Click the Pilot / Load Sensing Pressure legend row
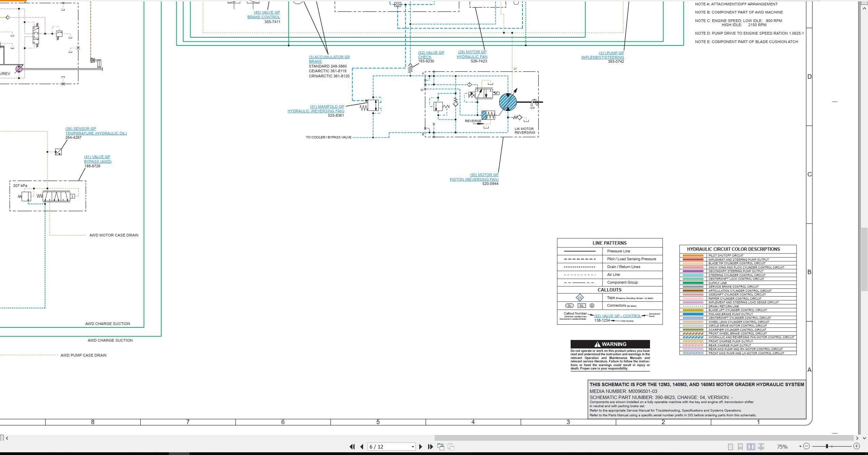This screenshot has height=455, width=868. pos(610,259)
